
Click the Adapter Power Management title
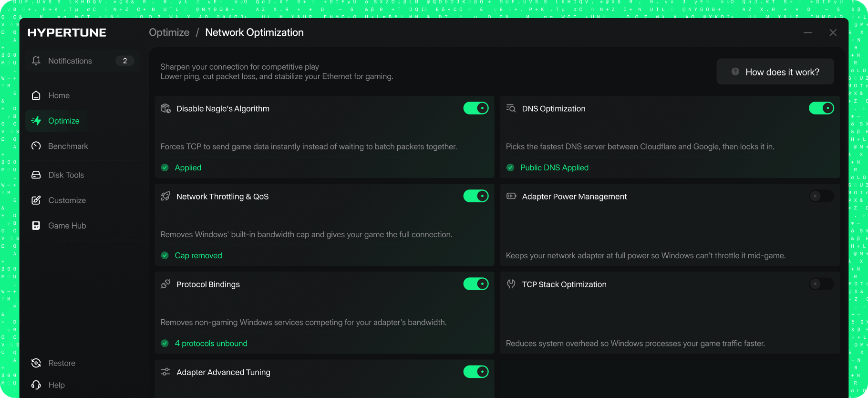574,196
